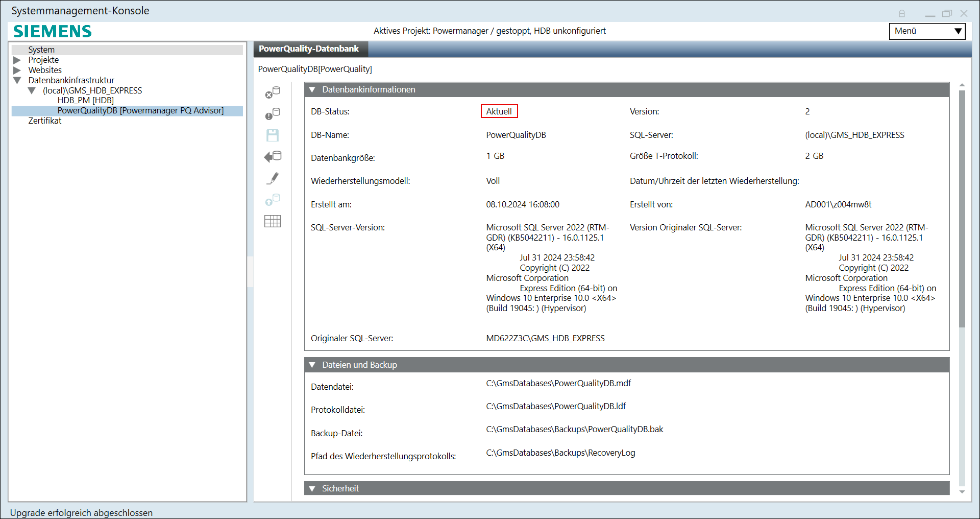
Task: Collapse the Datenbankinfrastruktur tree node
Action: click(x=17, y=81)
